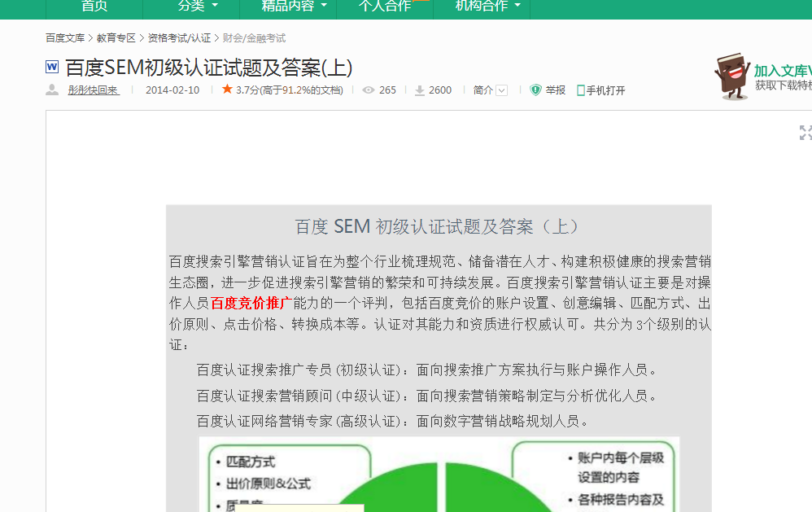
Task: Click the line 百度认证搜索推广专员 (初级认证)
Action: pos(428,370)
